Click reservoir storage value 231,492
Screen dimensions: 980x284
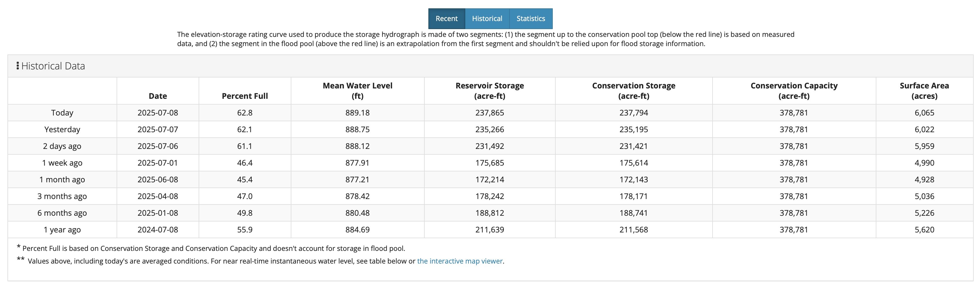click(490, 146)
